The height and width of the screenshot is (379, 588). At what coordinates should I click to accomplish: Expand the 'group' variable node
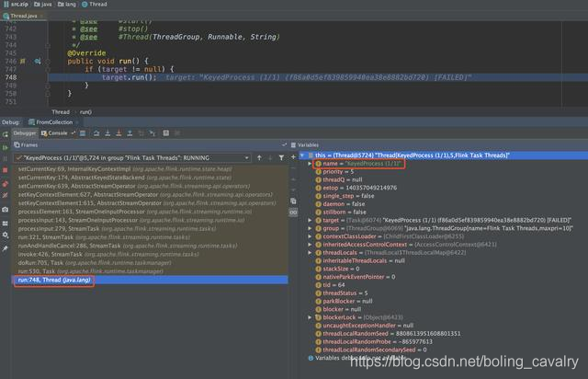tap(310, 228)
